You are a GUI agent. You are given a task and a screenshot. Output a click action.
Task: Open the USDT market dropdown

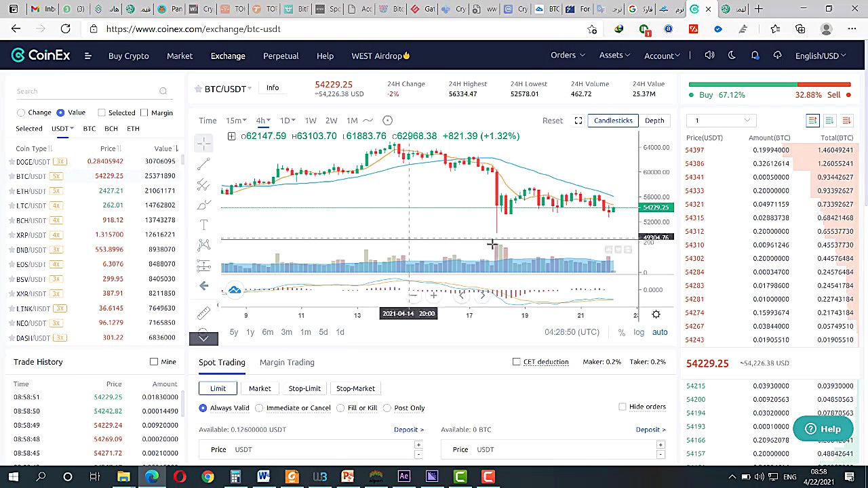(62, 129)
